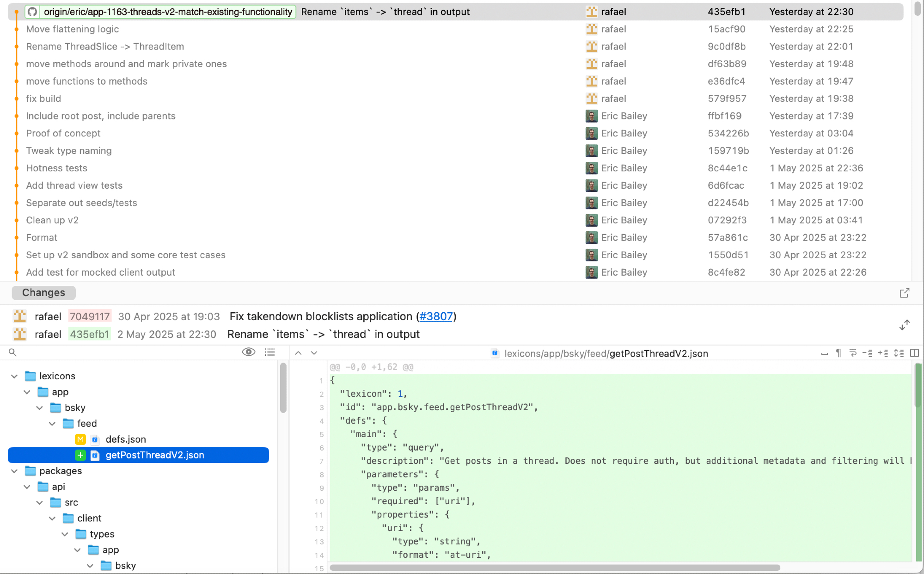Jump to previous change with up arrow
924x574 pixels.
[299, 353]
